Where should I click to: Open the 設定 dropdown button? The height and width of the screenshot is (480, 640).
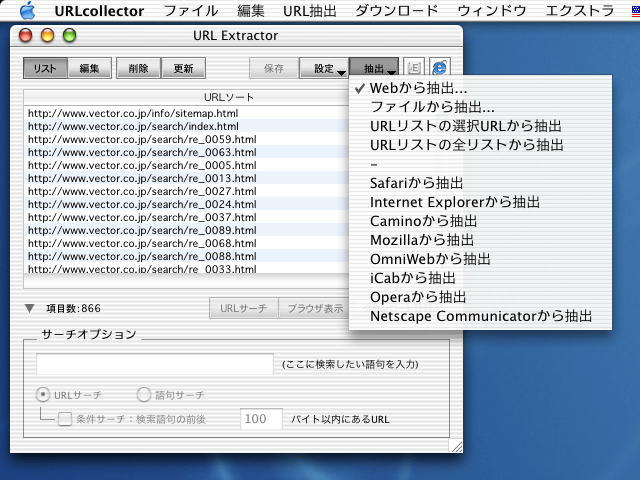tap(324, 68)
